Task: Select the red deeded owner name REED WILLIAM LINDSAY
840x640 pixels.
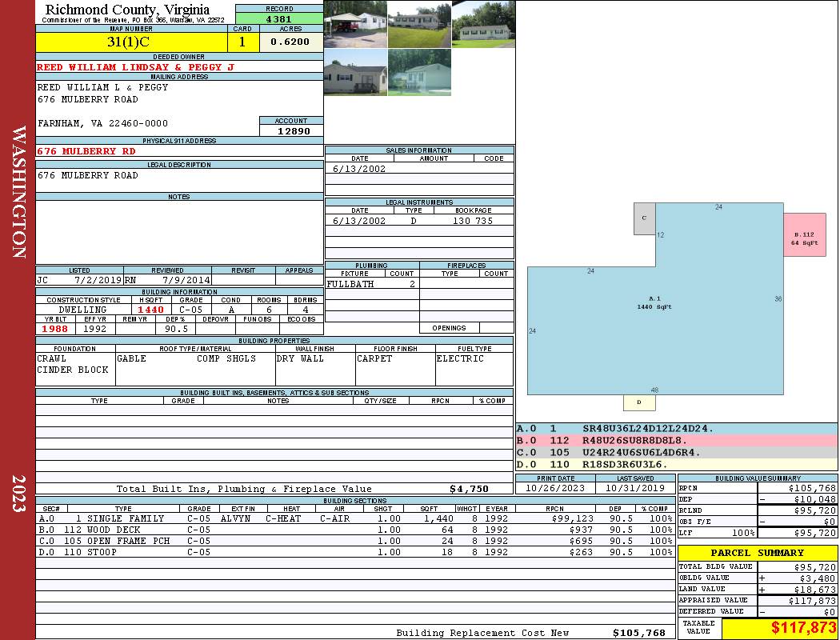Action: [x=135, y=67]
